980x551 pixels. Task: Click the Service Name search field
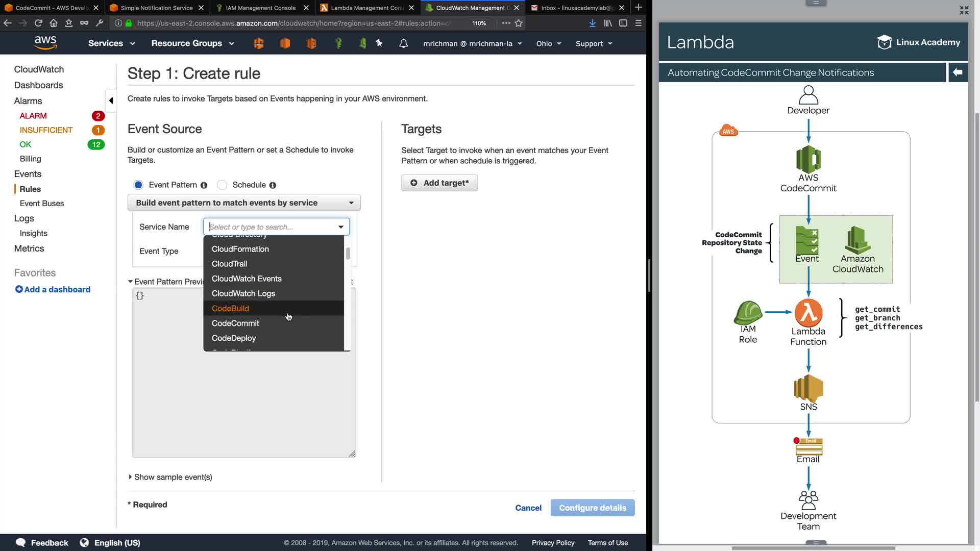271,227
